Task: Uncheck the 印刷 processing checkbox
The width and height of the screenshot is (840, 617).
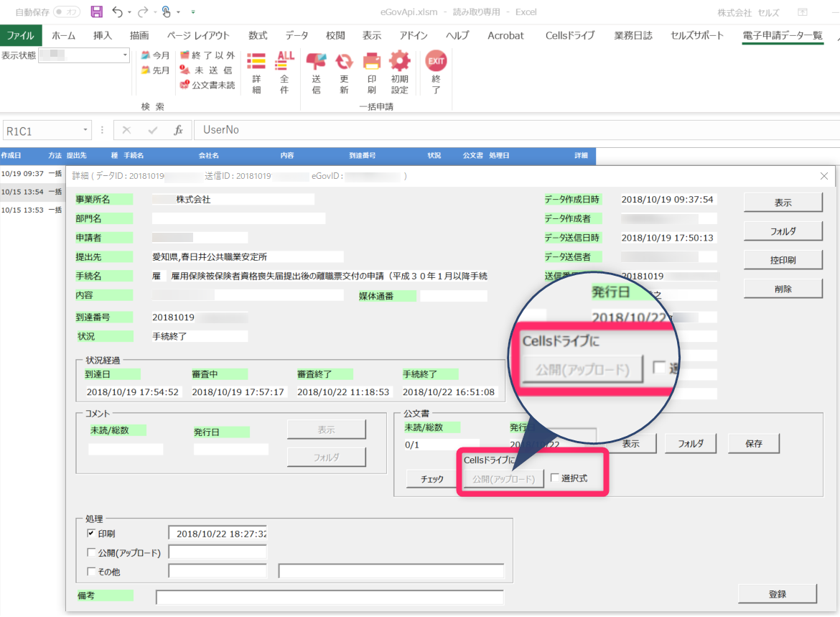Action: [x=91, y=534]
